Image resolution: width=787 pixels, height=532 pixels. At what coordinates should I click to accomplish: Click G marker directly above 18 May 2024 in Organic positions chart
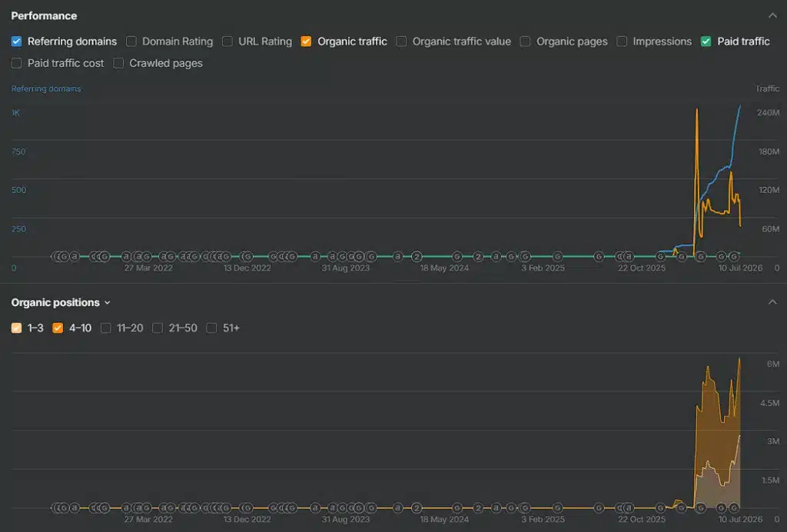point(457,508)
